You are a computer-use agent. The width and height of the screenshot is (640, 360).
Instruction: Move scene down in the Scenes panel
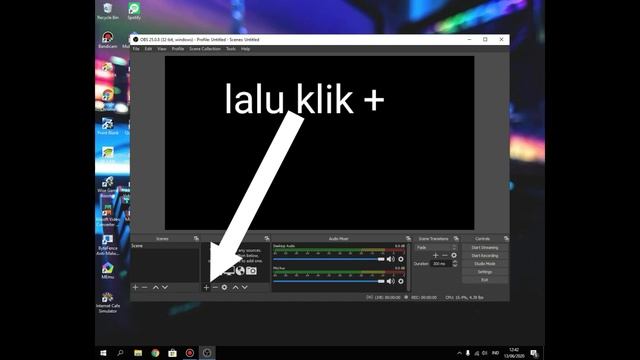(165, 287)
